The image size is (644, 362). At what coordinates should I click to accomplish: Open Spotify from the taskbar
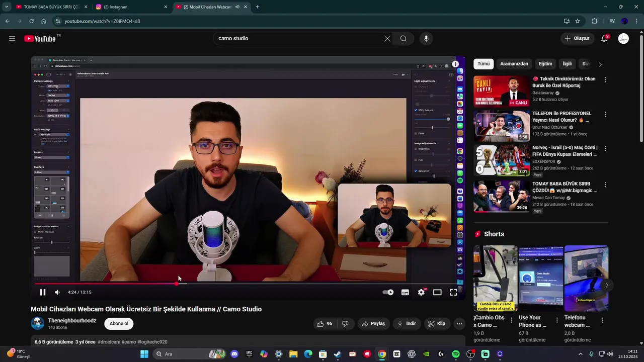pos(456,354)
